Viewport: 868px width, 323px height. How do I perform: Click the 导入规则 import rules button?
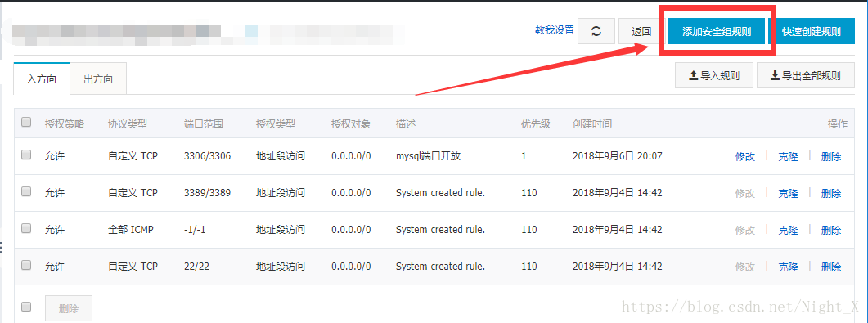click(714, 76)
